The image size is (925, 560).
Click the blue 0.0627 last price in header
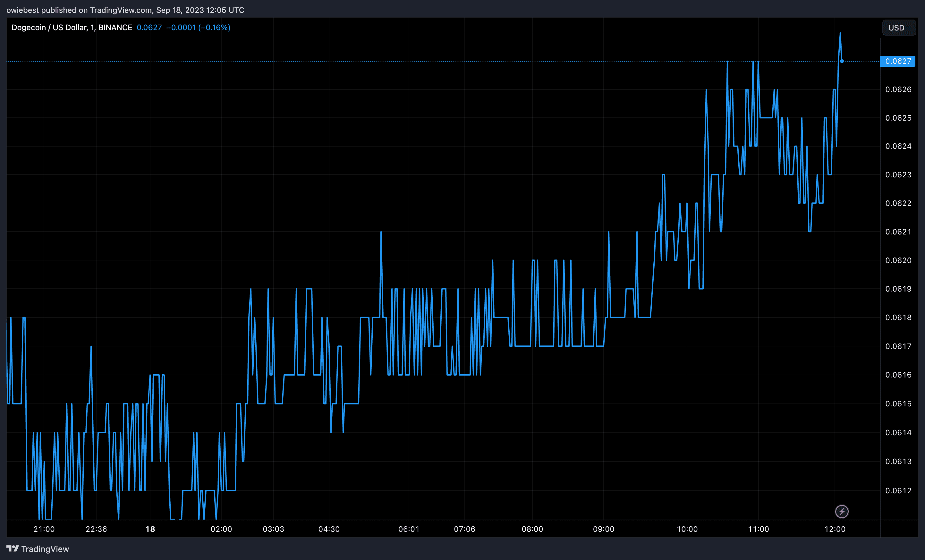tap(149, 27)
